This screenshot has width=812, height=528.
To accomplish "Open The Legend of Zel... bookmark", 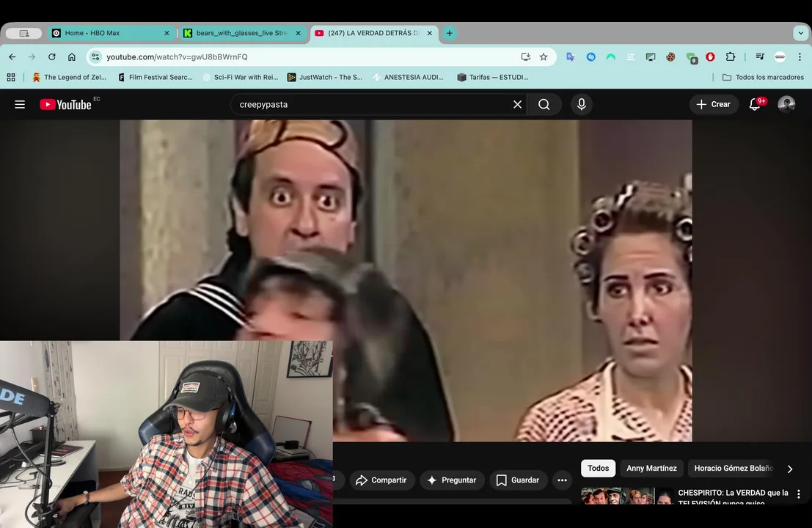I will [x=70, y=77].
